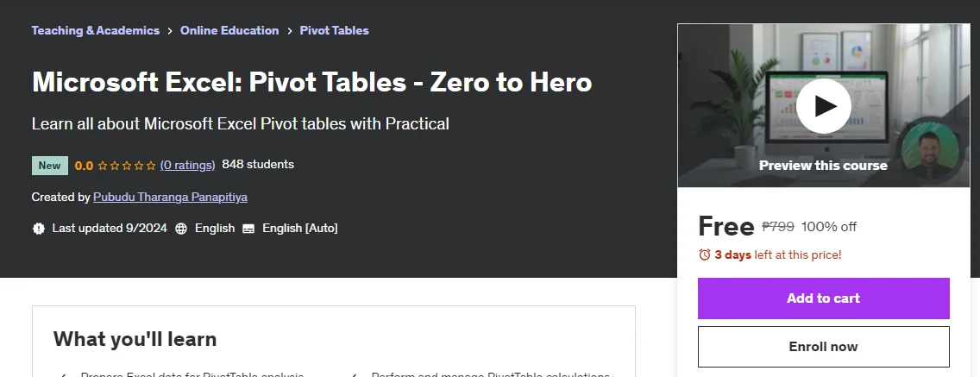Click the Enroll now button
Screen dimensions: 980x377
pyautogui.click(x=823, y=346)
